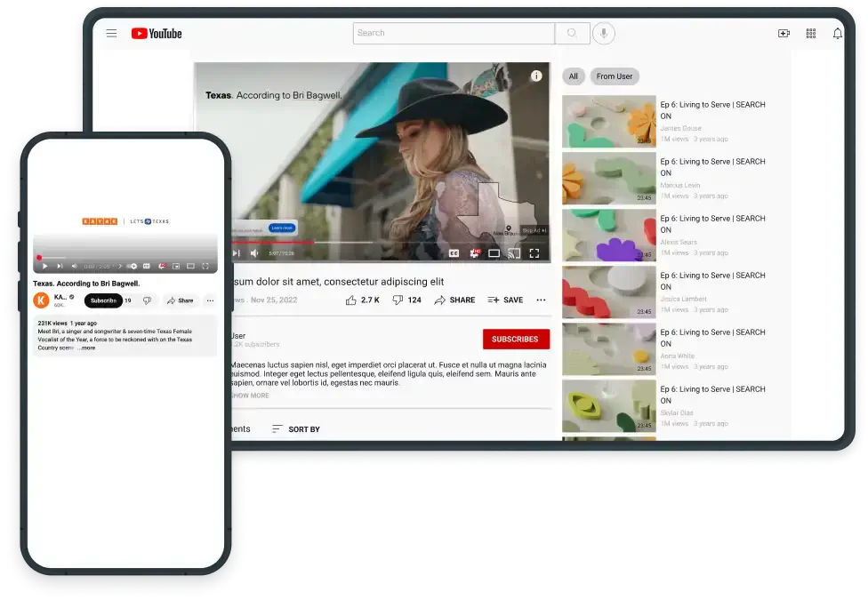
Task: Open the notifications bell icon
Action: 838,34
